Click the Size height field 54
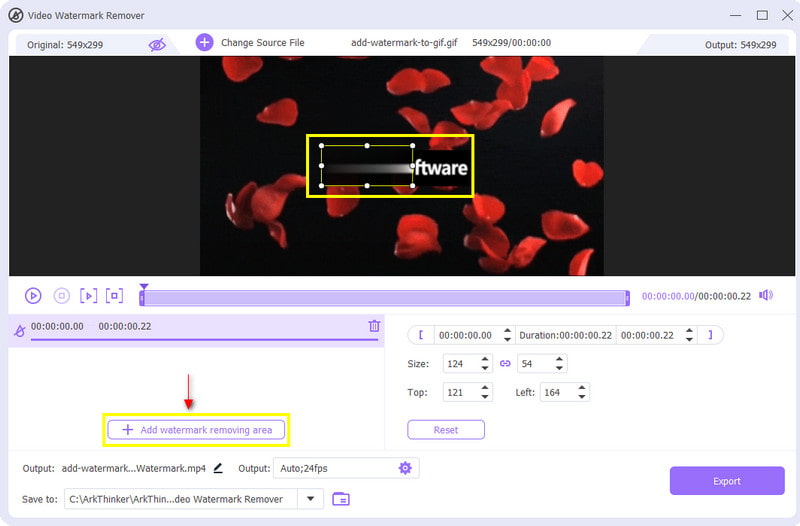This screenshot has width=800, height=526. tap(535, 364)
